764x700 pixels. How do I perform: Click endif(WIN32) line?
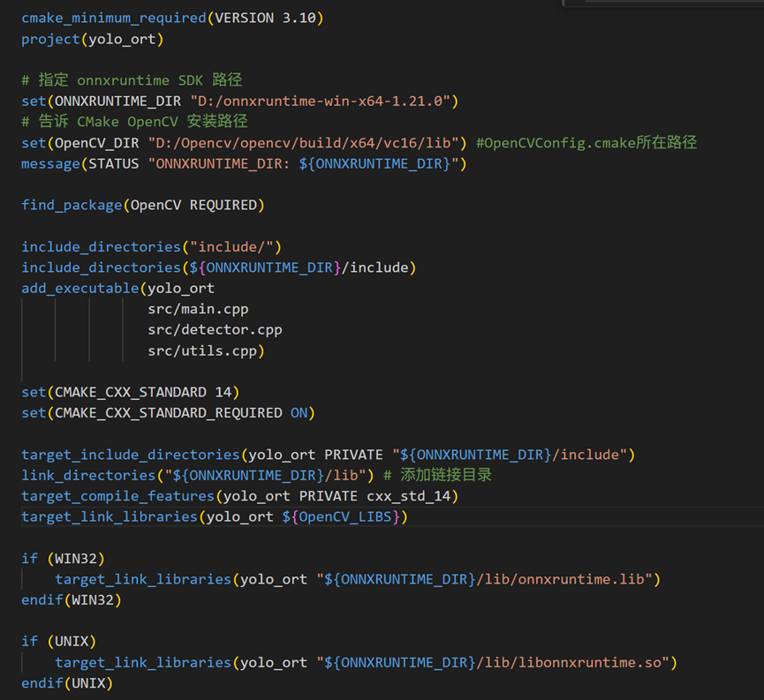[72, 600]
